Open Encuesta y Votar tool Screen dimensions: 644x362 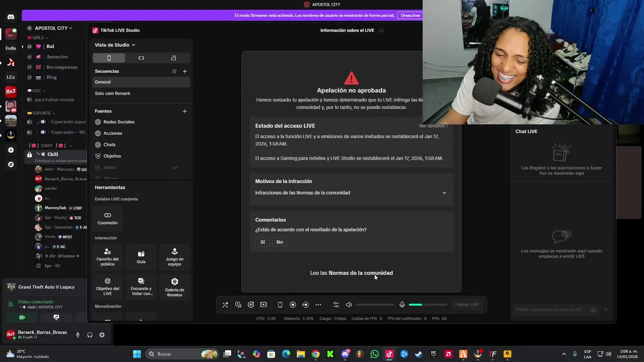coord(141,287)
